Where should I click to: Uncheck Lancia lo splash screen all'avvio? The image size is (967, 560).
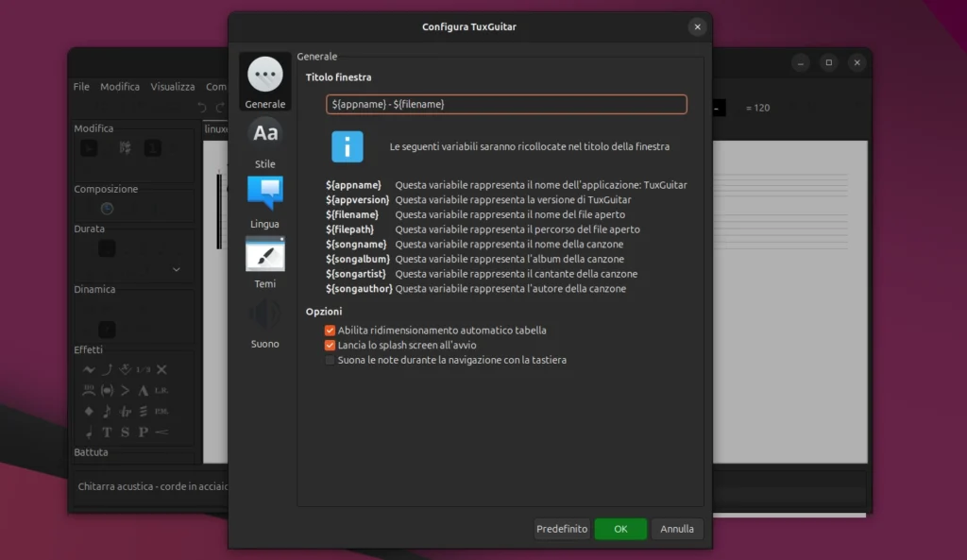[x=331, y=346]
